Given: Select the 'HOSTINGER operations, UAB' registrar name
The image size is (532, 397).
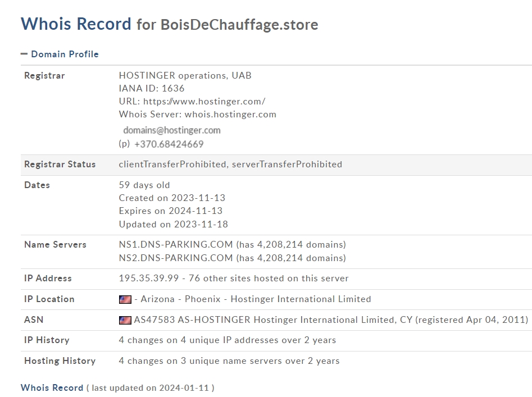Looking at the screenshot, I should click(185, 75).
